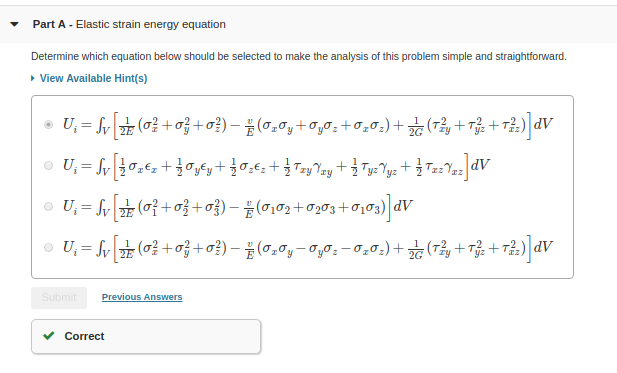The width and height of the screenshot is (617, 373).
Task: Click the greyed-out Submit button
Action: pyautogui.click(x=59, y=297)
